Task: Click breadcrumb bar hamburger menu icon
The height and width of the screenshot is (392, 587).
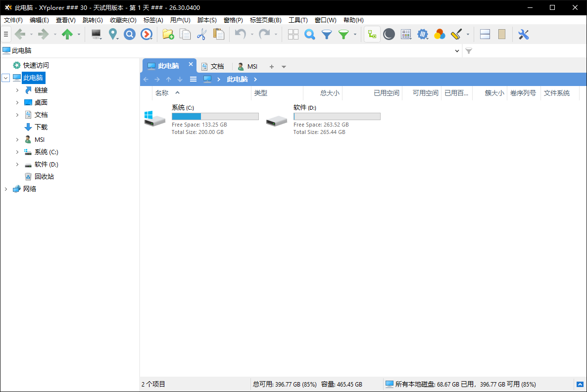Action: (x=193, y=79)
